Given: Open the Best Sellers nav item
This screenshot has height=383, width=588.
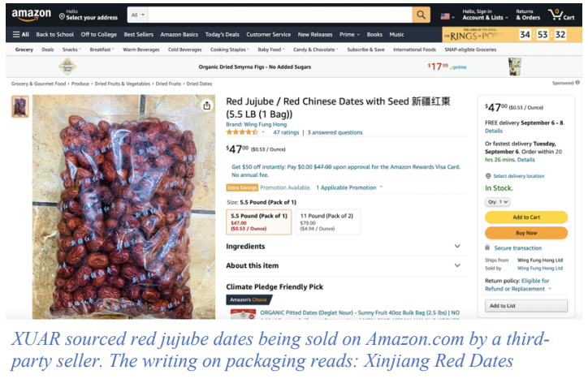Looking at the screenshot, I should (x=138, y=34).
